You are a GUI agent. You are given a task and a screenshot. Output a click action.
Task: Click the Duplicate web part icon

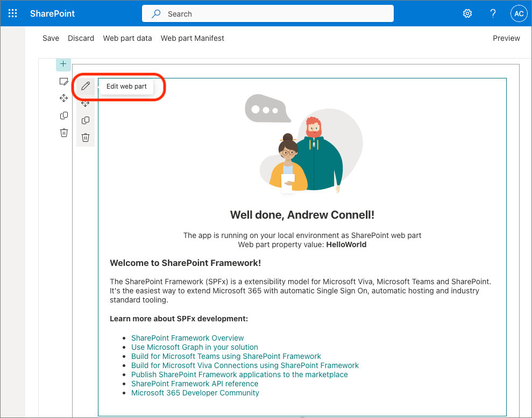pyautogui.click(x=86, y=120)
